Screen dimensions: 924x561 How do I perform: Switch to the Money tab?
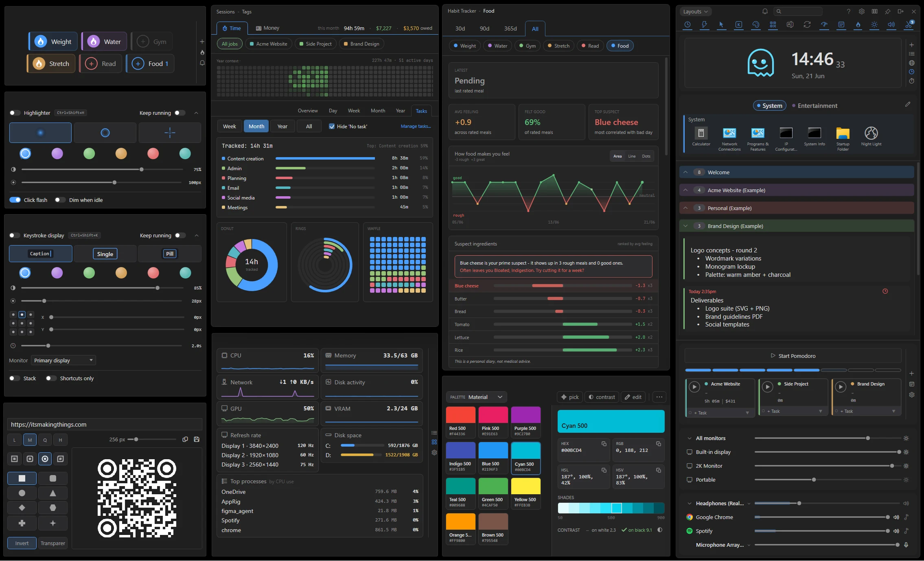tap(267, 28)
